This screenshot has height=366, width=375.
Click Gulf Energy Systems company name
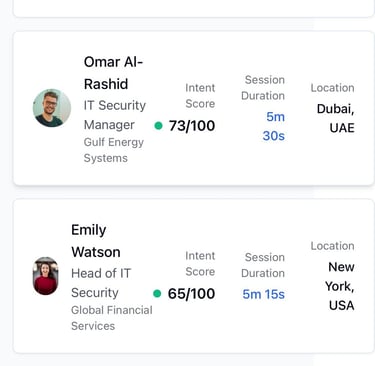pos(114,150)
